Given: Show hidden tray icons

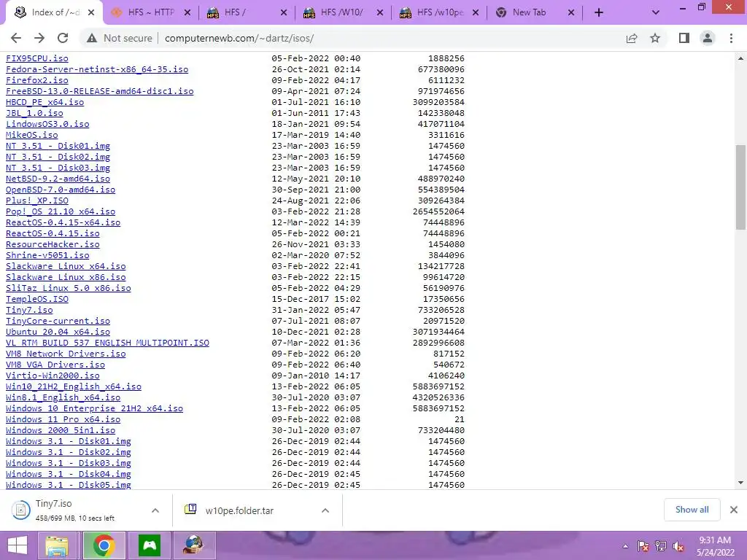Looking at the screenshot, I should (x=625, y=546).
